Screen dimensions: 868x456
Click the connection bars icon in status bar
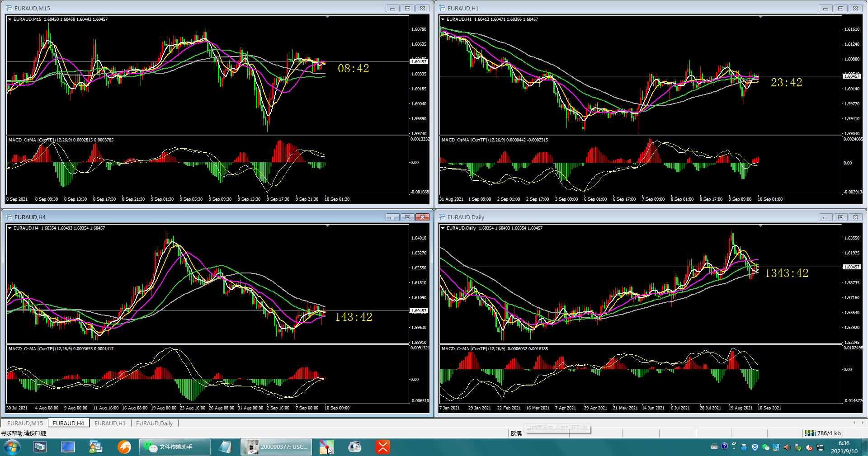click(810, 433)
